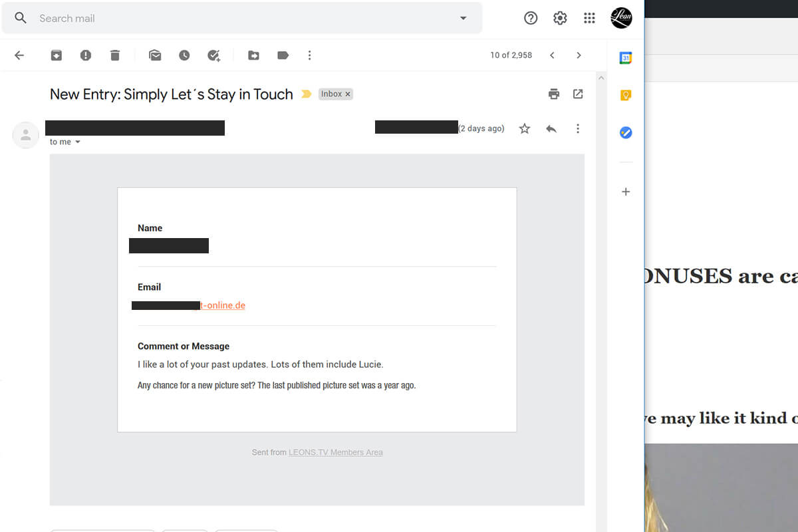
Task: Mark the email as unread
Action: [x=155, y=55]
